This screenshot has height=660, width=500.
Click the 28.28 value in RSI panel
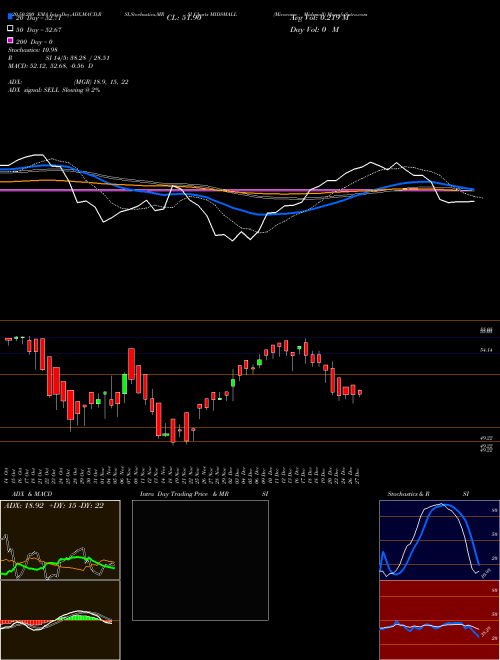click(x=487, y=631)
